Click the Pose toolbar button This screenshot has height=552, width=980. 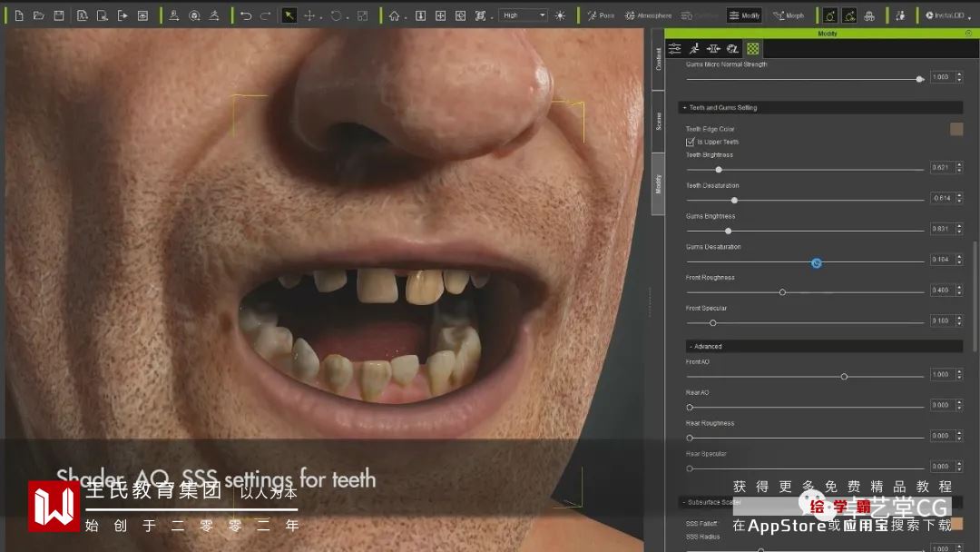click(601, 15)
